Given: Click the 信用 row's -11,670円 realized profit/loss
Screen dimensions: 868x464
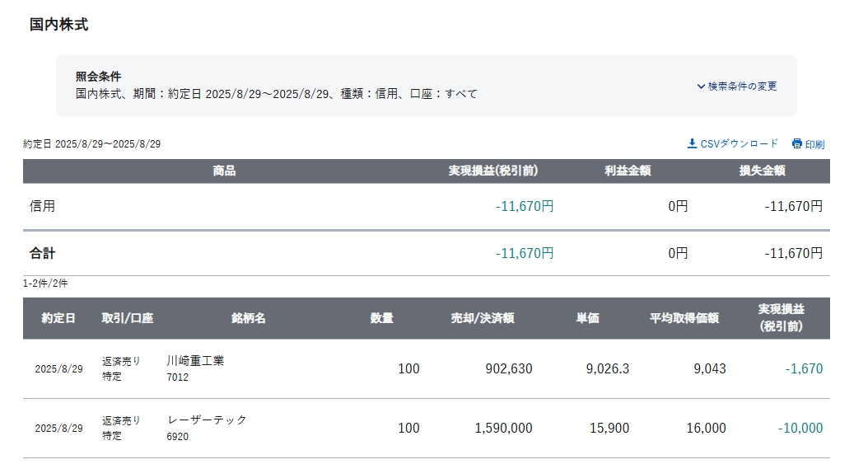Looking at the screenshot, I should (525, 206).
